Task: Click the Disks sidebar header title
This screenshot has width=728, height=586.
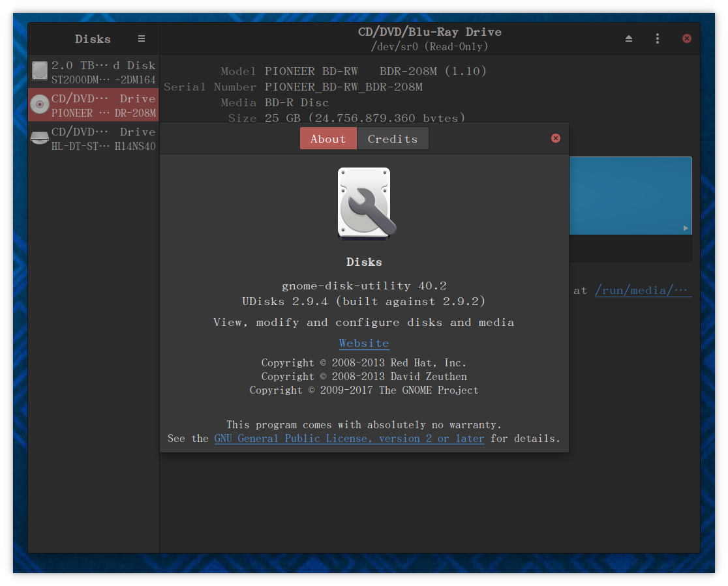Action: (93, 39)
